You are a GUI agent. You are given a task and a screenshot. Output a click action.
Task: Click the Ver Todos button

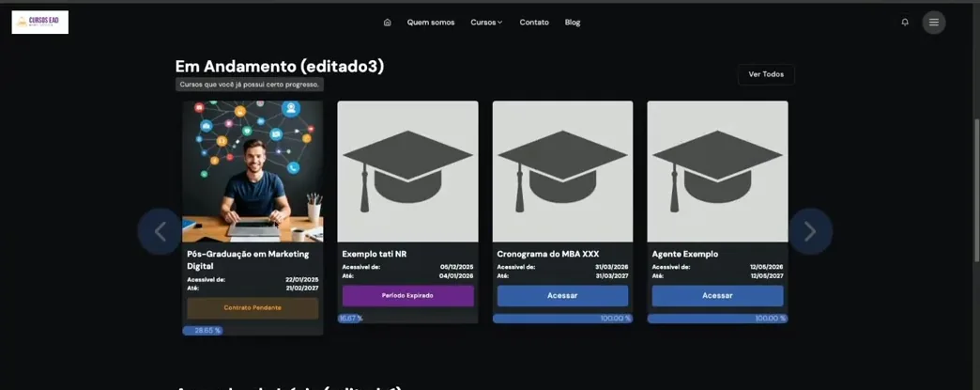(x=766, y=74)
